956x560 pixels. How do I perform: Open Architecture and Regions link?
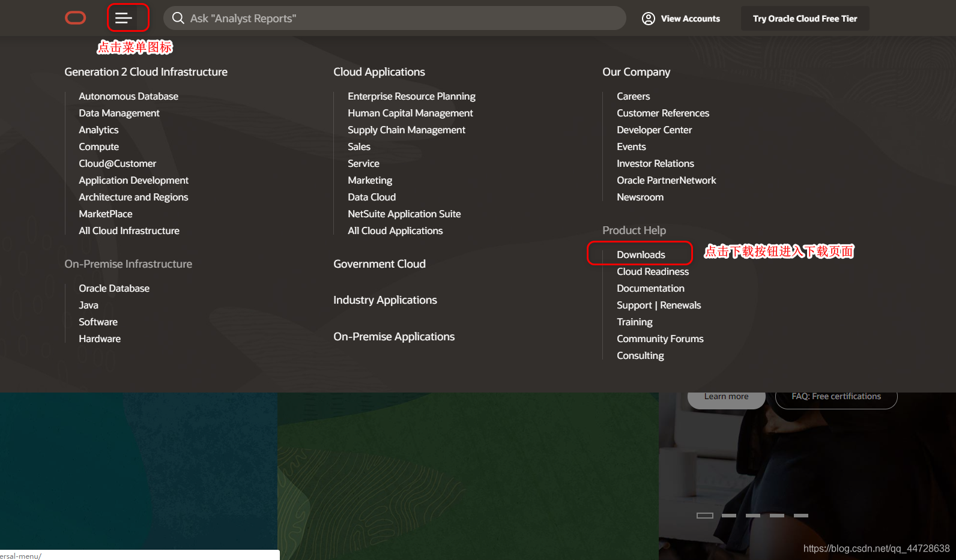tap(133, 197)
